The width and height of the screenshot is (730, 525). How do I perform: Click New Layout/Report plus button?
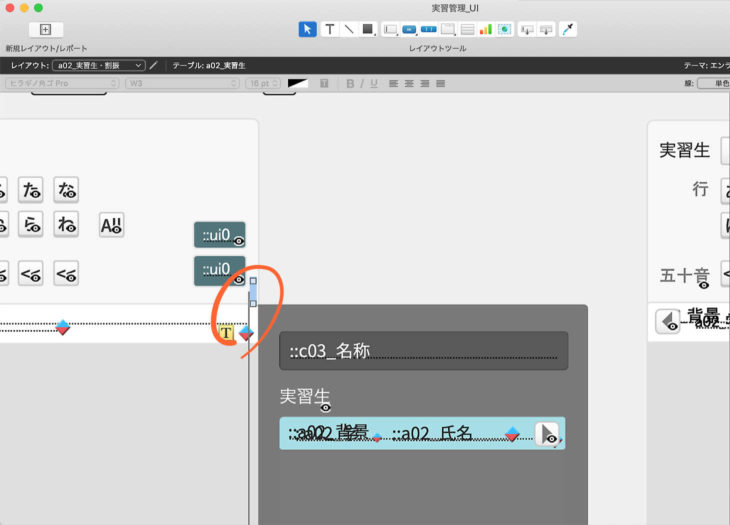coord(45,30)
